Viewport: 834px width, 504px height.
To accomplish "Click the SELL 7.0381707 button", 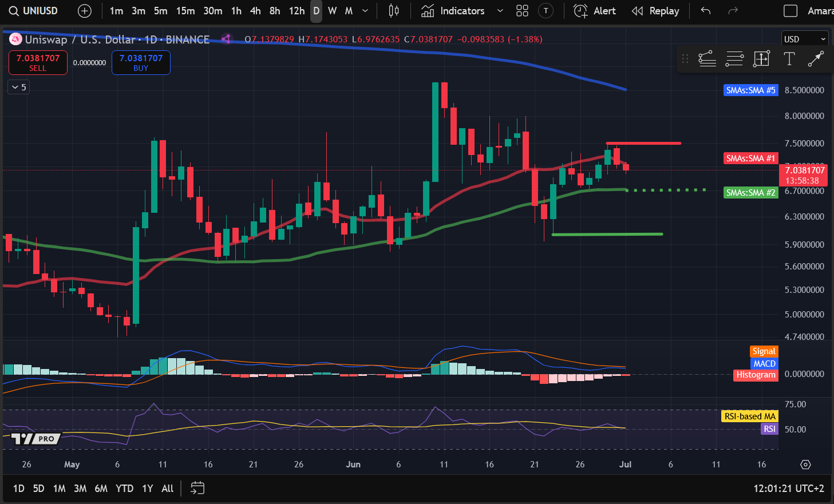I will pyautogui.click(x=38, y=62).
